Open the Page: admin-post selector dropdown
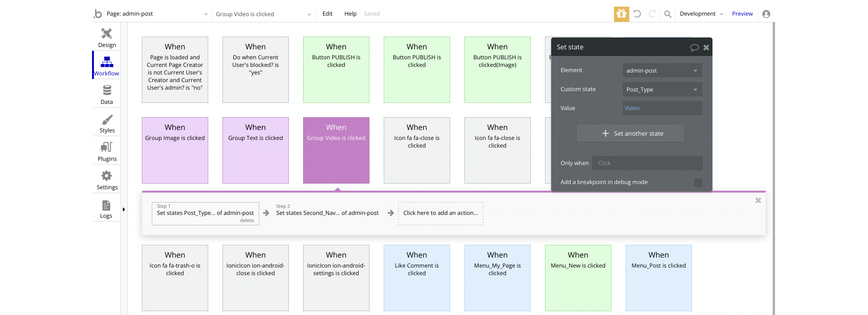This screenshot has width=868, height=315. coord(157,14)
